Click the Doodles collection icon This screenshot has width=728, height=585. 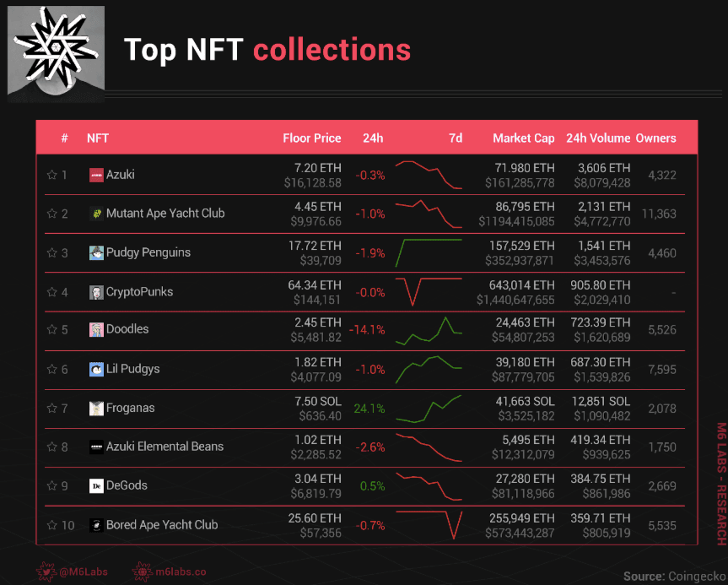click(x=96, y=330)
